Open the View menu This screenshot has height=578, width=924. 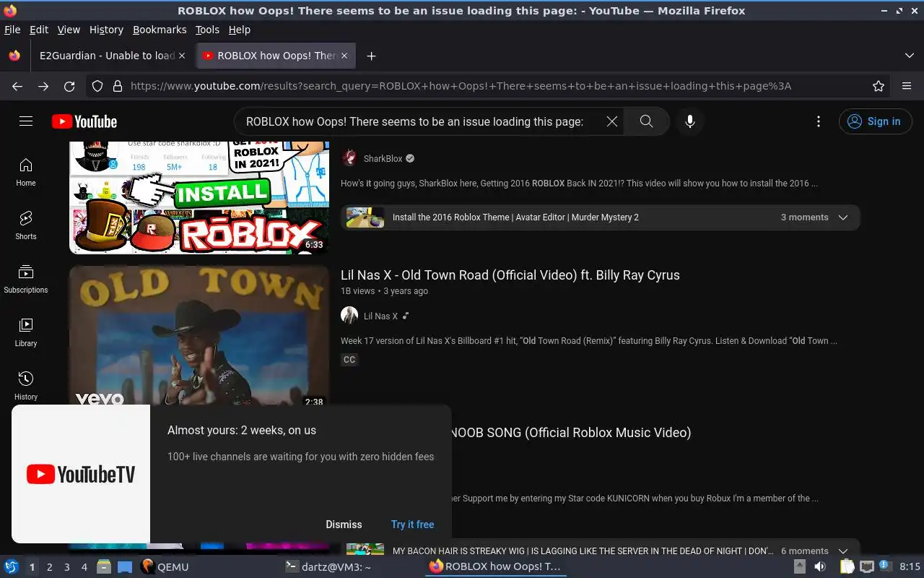coord(69,30)
